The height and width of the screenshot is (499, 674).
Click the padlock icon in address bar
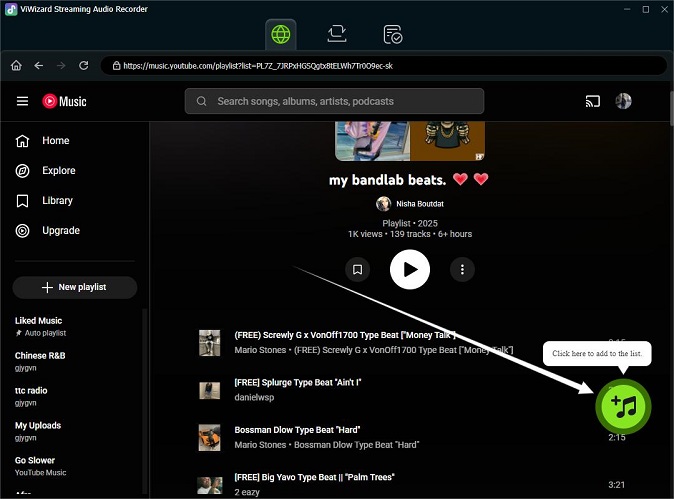(x=116, y=65)
